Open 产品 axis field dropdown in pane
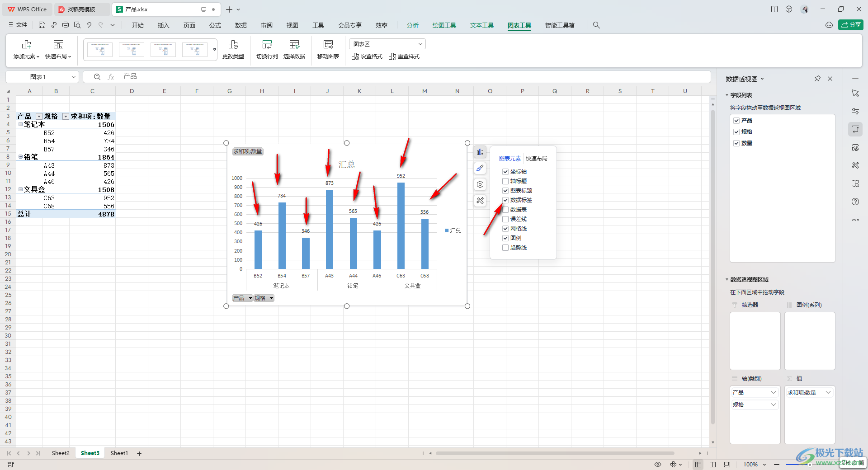 774,393
